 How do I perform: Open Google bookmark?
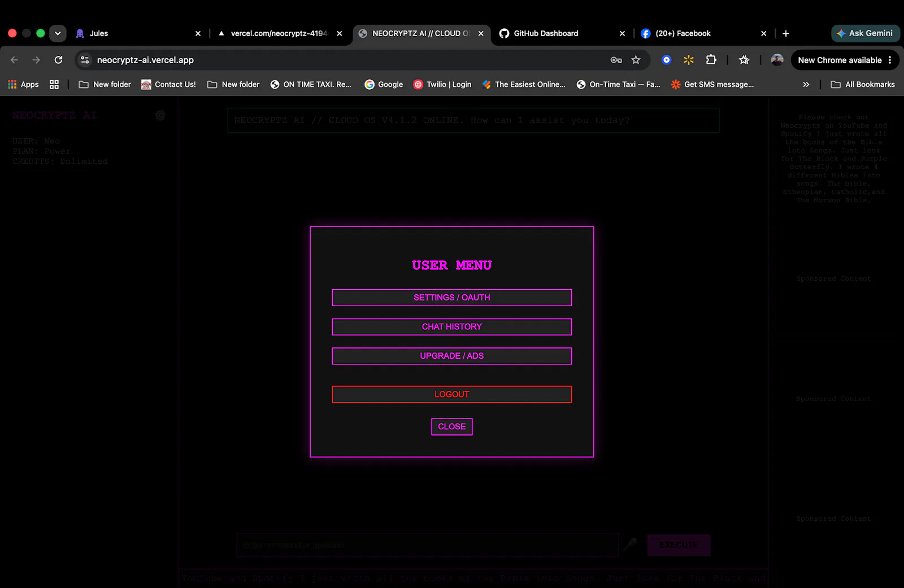[384, 84]
